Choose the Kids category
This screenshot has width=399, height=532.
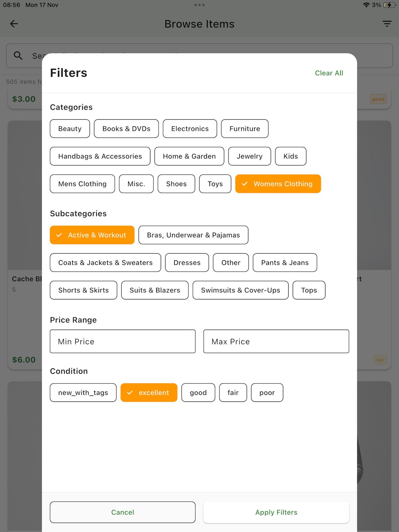click(x=291, y=156)
